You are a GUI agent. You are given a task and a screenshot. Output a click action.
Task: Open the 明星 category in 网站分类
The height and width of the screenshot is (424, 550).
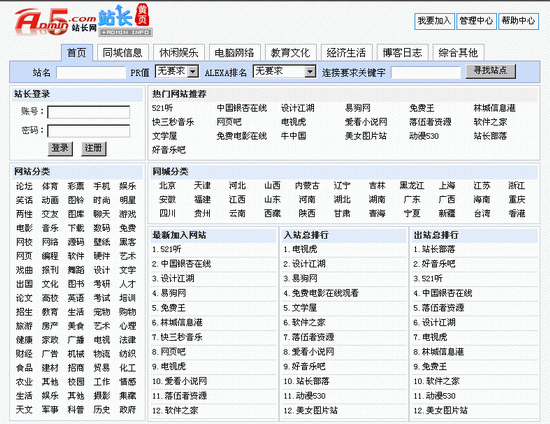tap(128, 200)
